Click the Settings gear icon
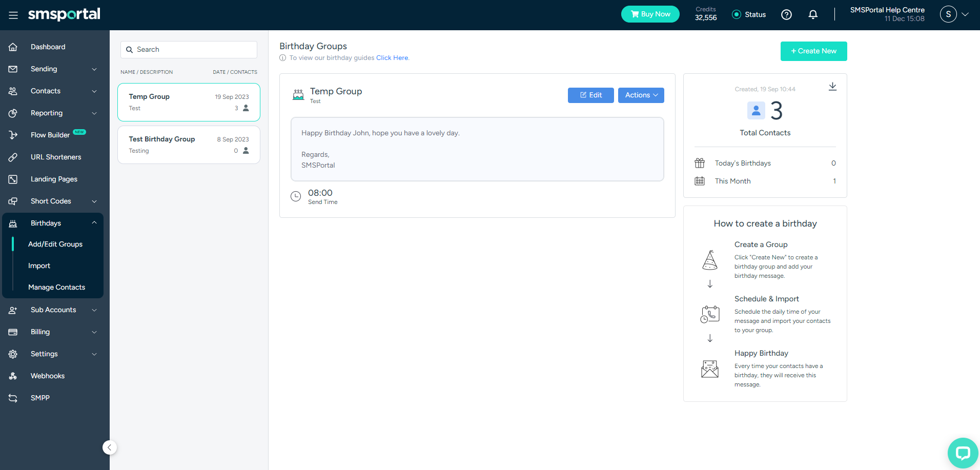 coord(13,354)
